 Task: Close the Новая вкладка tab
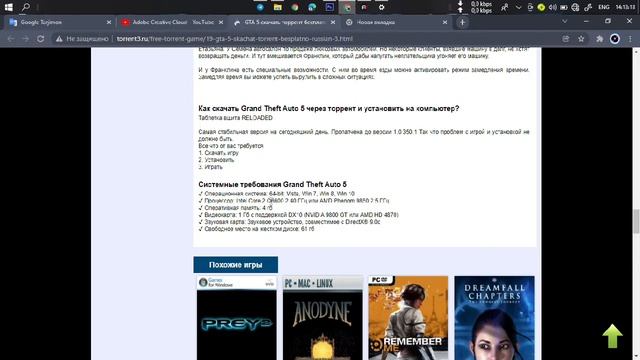pos(445,22)
